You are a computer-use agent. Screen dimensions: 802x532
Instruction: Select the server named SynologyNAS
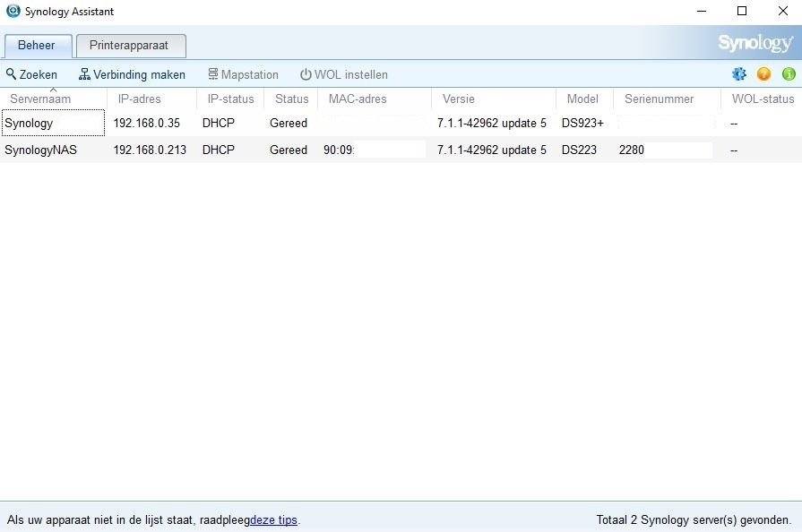(x=41, y=150)
